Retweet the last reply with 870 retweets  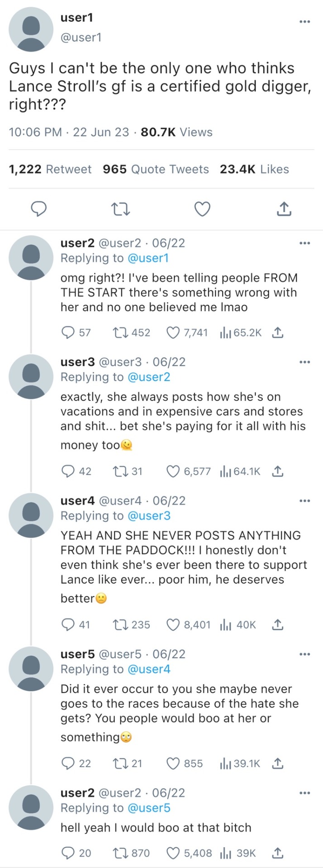coord(119,853)
